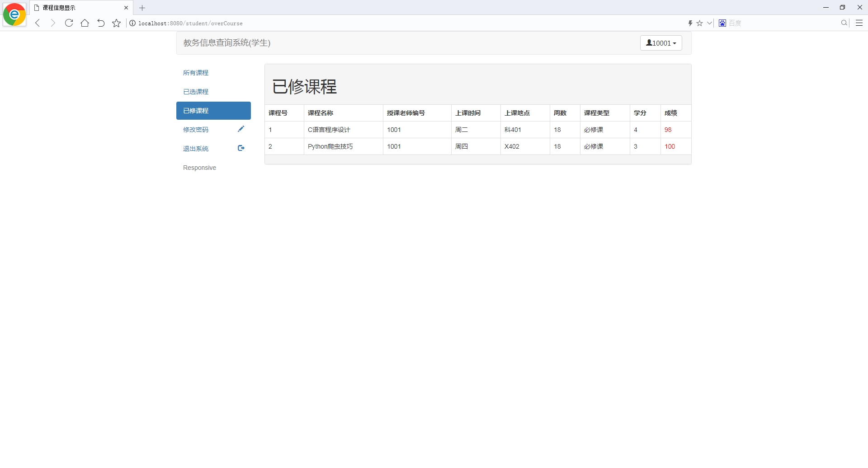
Task: Open a new tab with plus icon
Action: point(142,8)
